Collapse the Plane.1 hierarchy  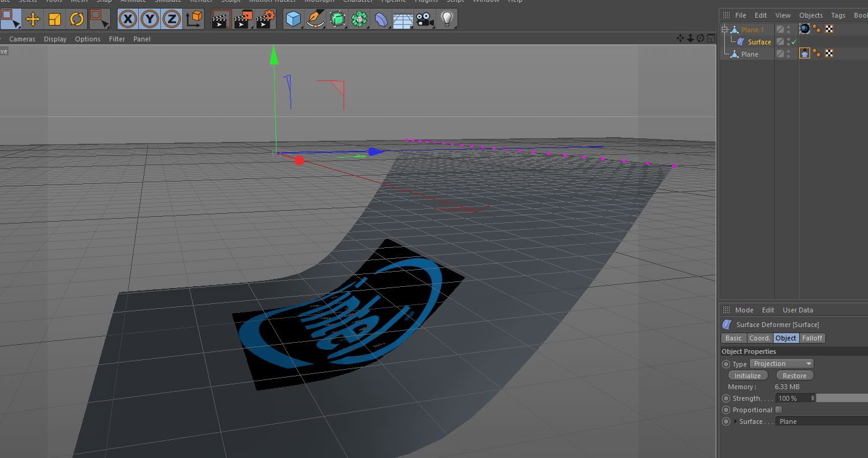[x=725, y=29]
